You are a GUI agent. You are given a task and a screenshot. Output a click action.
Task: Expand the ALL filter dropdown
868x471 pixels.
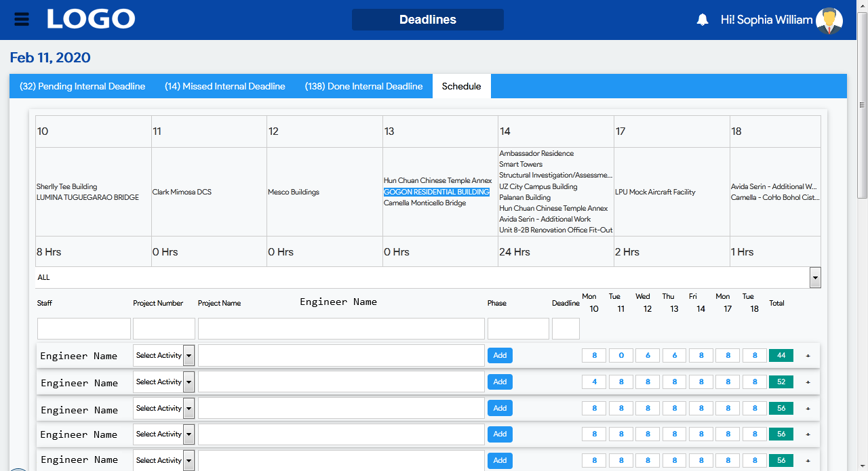[x=815, y=277]
